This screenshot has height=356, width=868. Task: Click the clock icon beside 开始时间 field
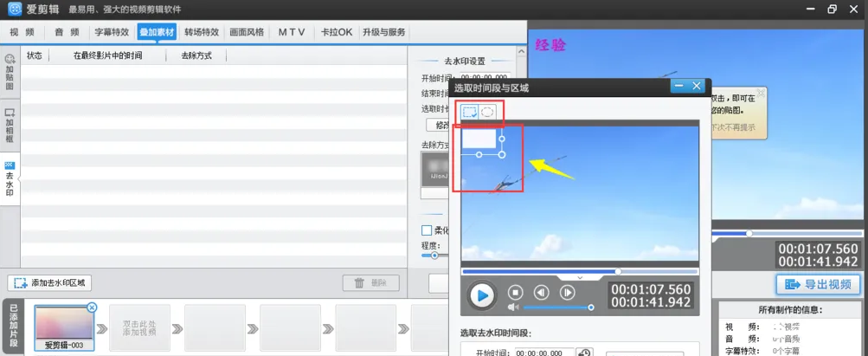(x=585, y=353)
